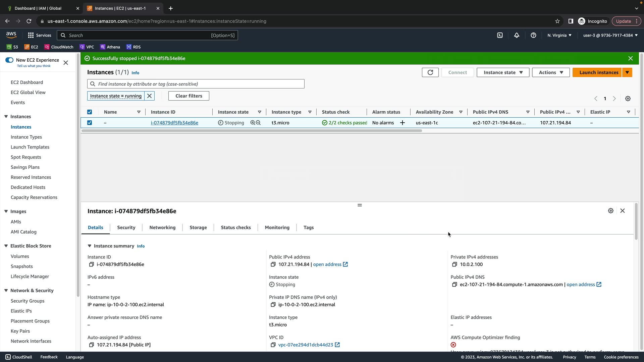Open the instance ID link i-074879df5fb34e86e
Viewport: 644px width, 362px height.
coord(174,123)
